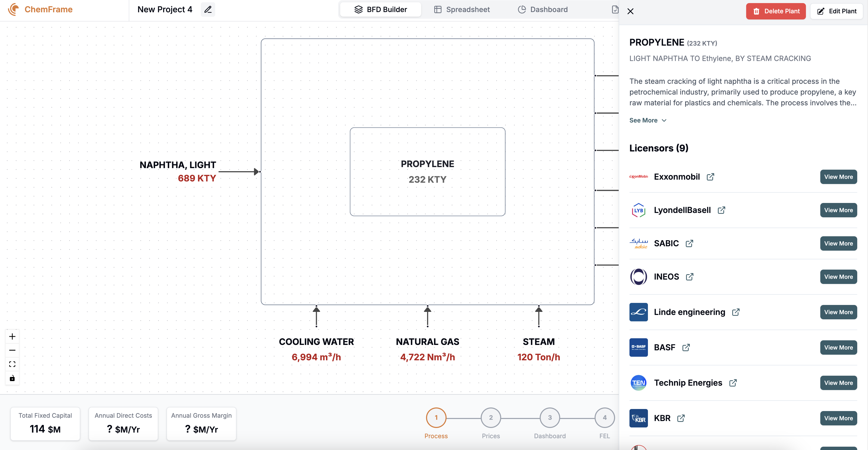The height and width of the screenshot is (450, 868).
Task: Click the 120 Ton/h value
Action: coord(538,357)
